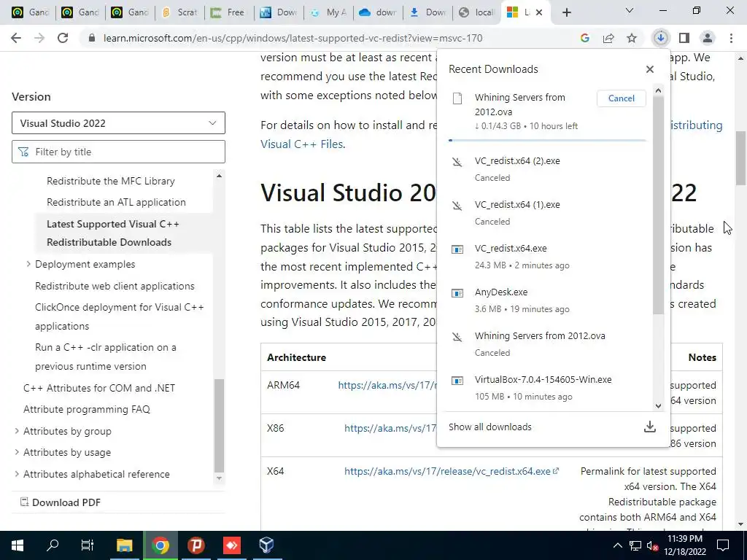Screen dimensions: 747x560
Task: Click the downloads popup scrollbar up arrow
Action: (x=659, y=90)
